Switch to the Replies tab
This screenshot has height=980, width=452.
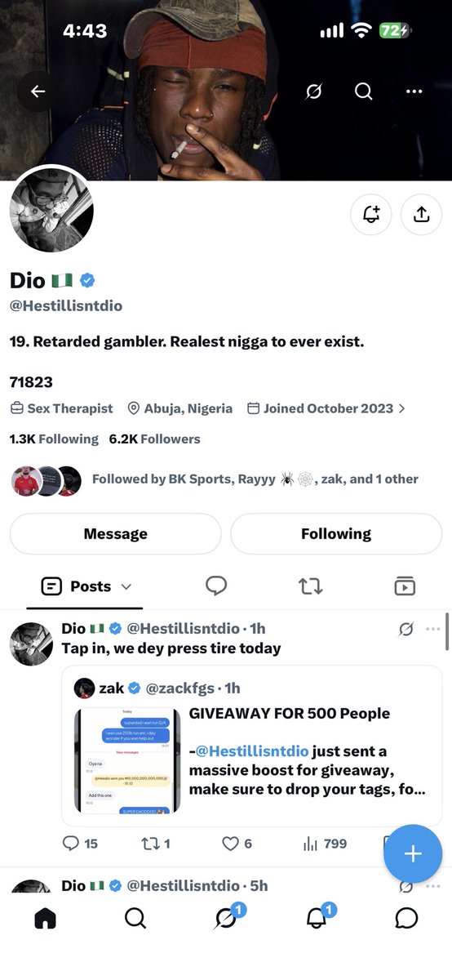216,586
